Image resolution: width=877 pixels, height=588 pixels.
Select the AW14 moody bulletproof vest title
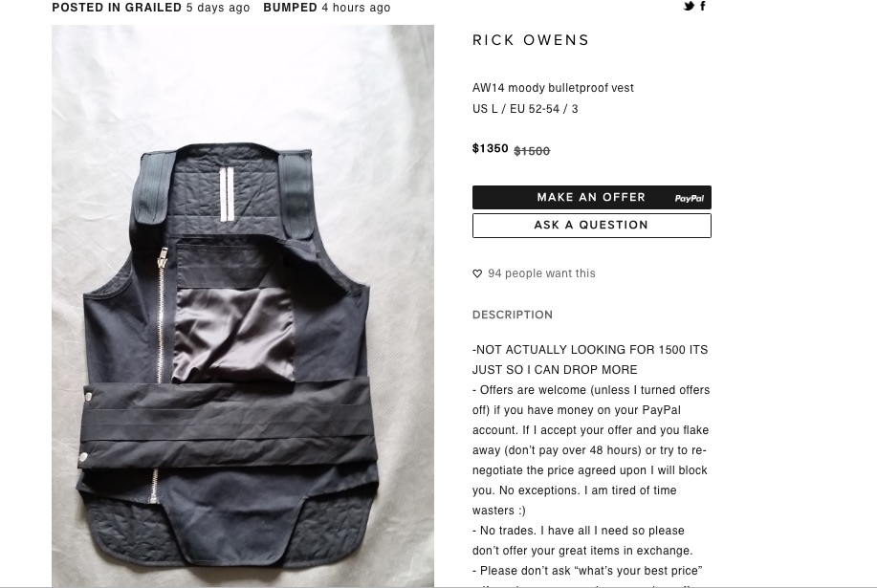click(x=553, y=88)
